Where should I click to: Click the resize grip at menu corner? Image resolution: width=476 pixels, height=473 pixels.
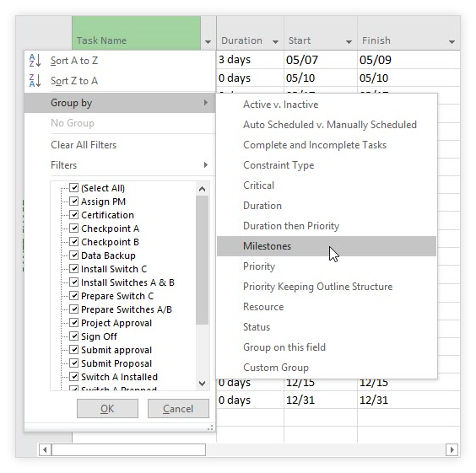coord(210,427)
